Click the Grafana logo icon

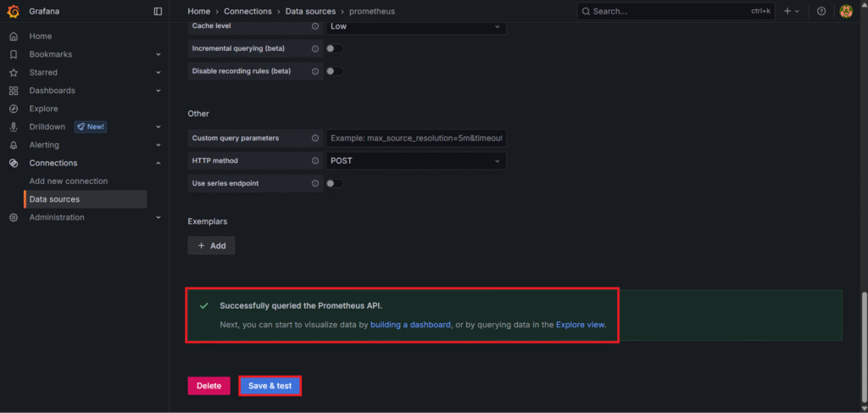pos(14,11)
